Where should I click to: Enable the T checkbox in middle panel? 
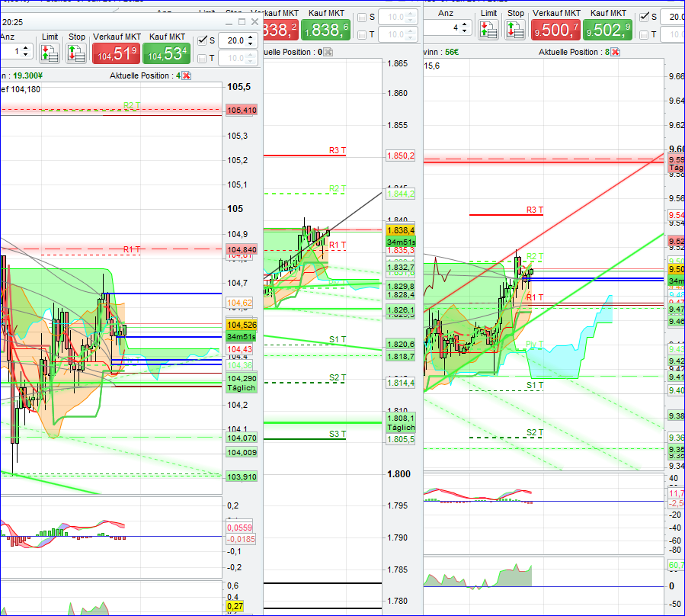tap(362, 34)
